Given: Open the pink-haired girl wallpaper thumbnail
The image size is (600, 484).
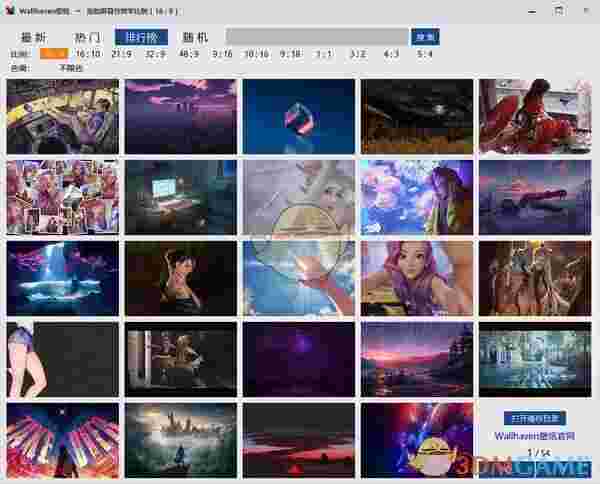Looking at the screenshot, I should pos(417,279).
